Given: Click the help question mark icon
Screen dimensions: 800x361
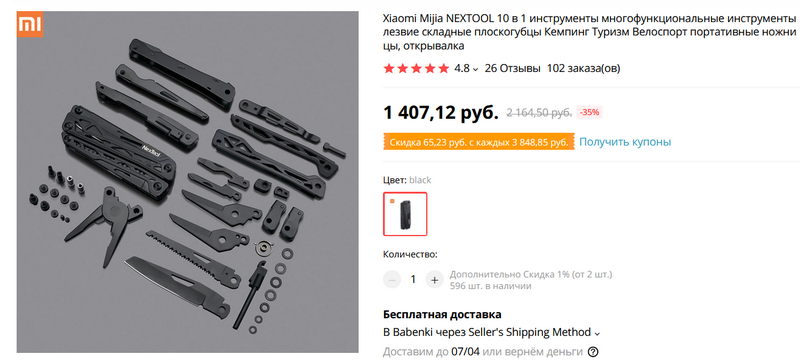Looking at the screenshot, I should pos(593,352).
